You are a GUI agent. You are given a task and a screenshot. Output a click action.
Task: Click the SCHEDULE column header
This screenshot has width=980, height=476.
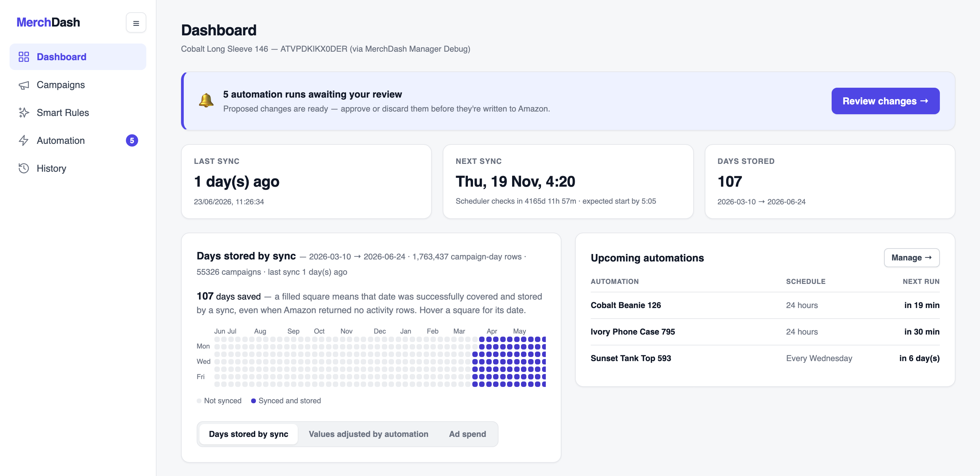click(805, 282)
